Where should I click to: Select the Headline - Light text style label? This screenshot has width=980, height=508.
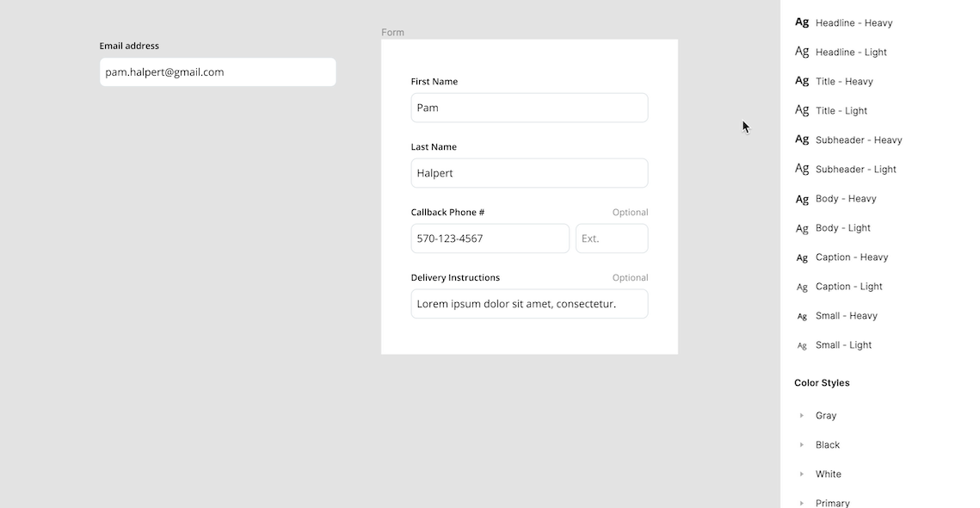(x=851, y=53)
